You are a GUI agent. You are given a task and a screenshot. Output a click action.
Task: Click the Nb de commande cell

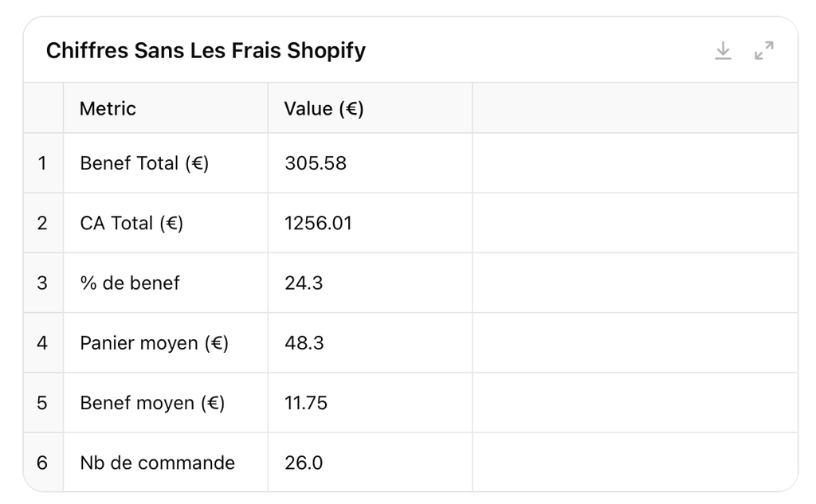(157, 463)
